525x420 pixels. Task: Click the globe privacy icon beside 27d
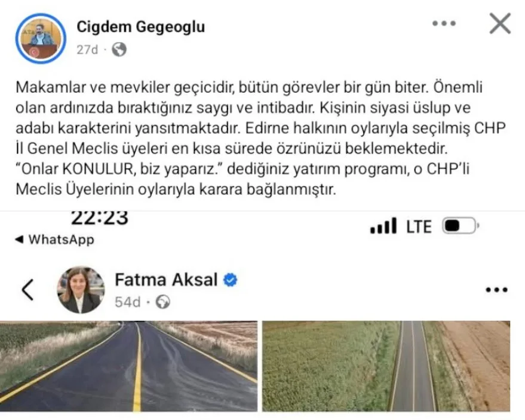(x=119, y=50)
